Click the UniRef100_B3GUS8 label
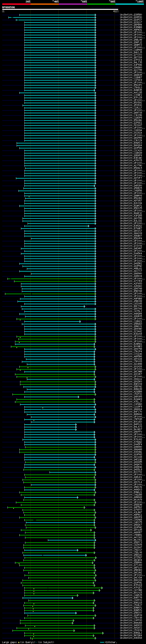This screenshot has height=644, width=146. coord(131,334)
